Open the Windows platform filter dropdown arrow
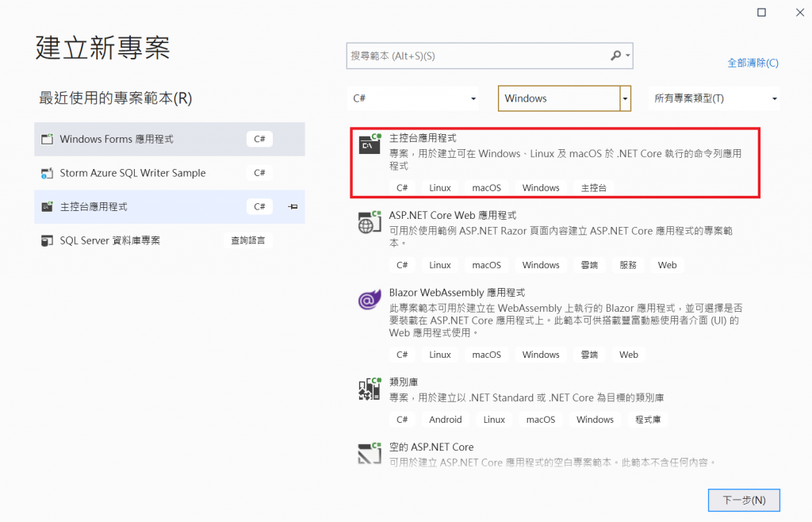This screenshot has height=522, width=812. click(x=626, y=98)
